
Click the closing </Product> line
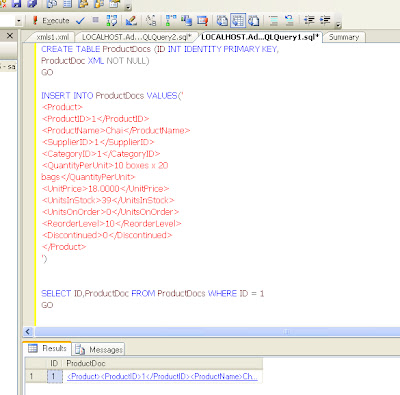[x=64, y=247]
